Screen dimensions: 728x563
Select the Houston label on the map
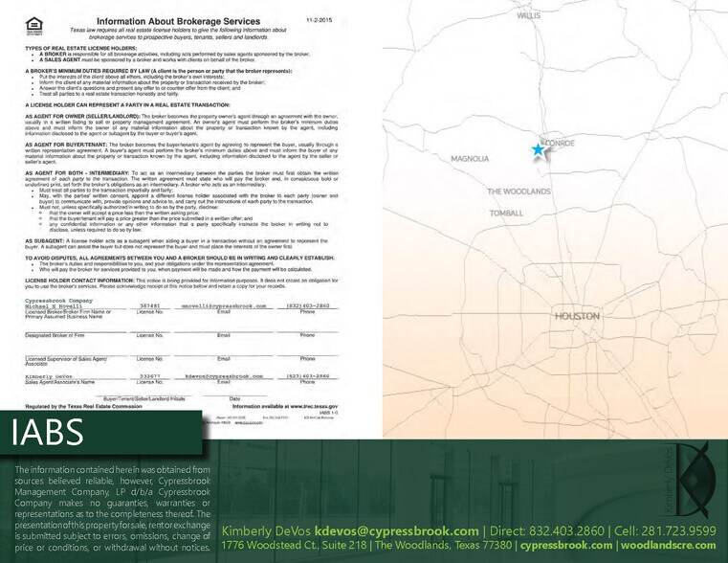click(x=576, y=316)
